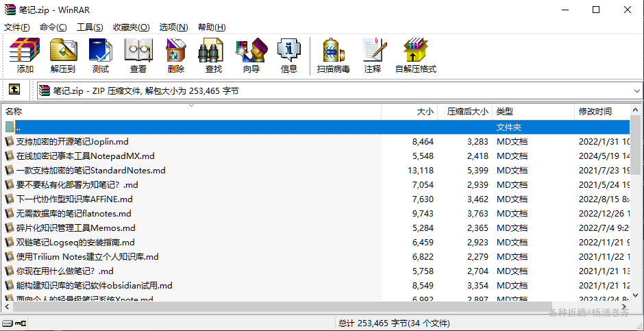The height and width of the screenshot is (331, 644).
Task: Run the Test (测试) archive tool
Action: (x=101, y=56)
